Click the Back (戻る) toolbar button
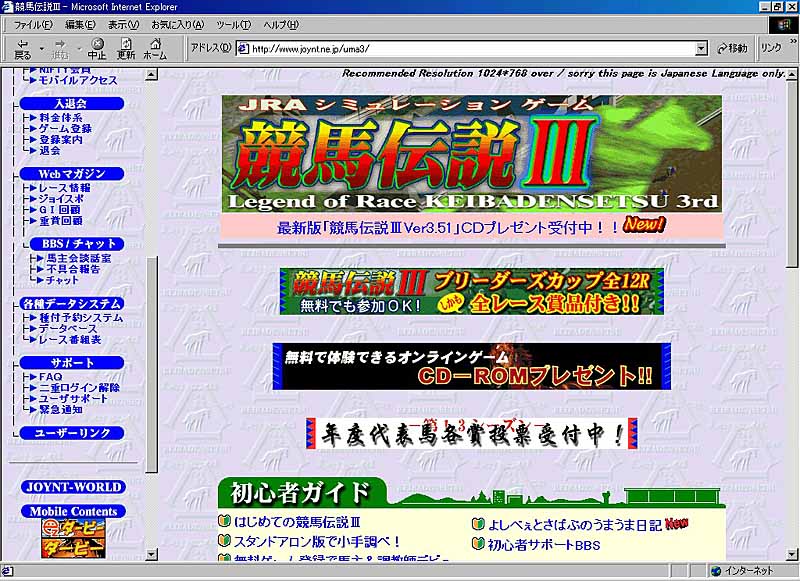Screen dimensions: 800x581 (22, 49)
